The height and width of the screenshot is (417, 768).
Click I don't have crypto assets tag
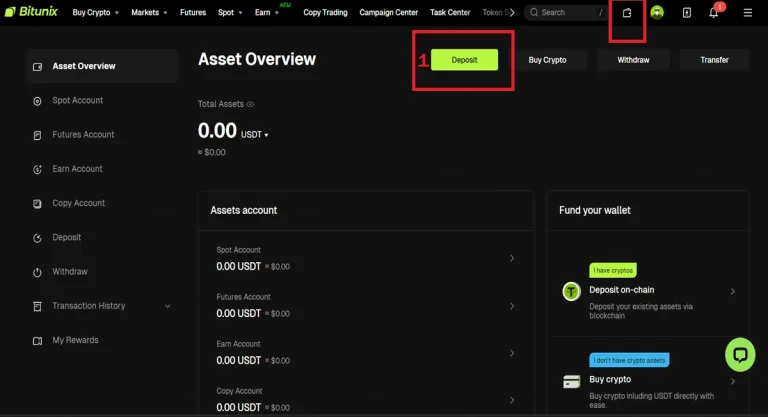pyautogui.click(x=629, y=360)
